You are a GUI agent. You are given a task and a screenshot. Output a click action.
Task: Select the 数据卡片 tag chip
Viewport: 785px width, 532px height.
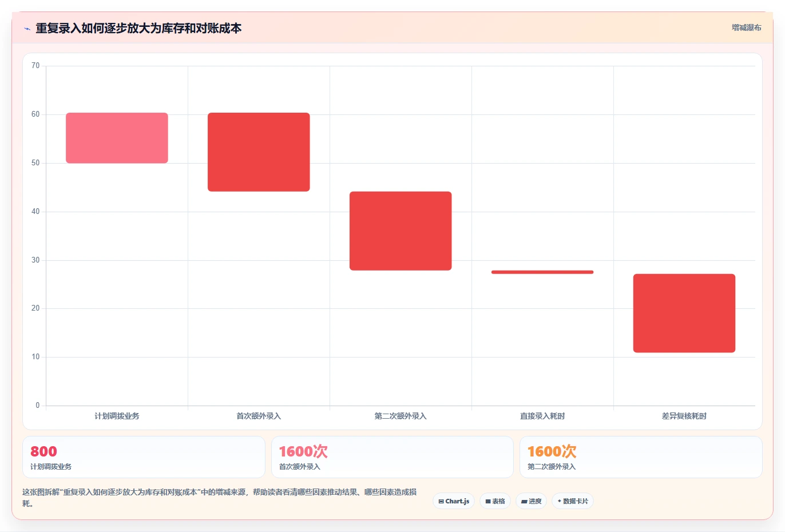pos(573,501)
